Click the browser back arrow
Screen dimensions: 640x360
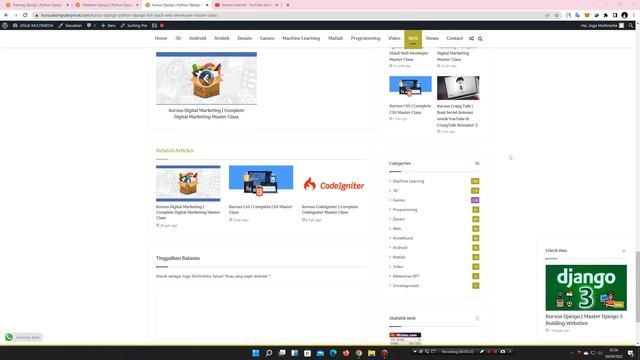pyautogui.click(x=6, y=15)
